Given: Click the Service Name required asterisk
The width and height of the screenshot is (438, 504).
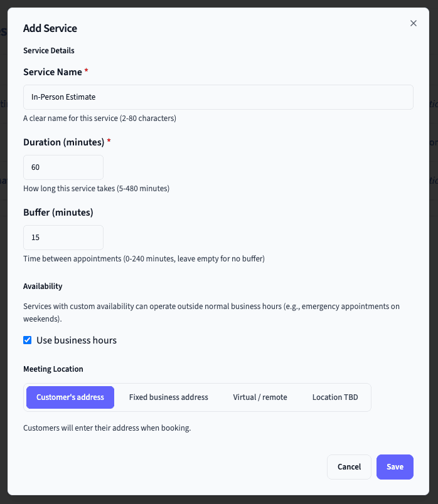Looking at the screenshot, I should (85, 71).
